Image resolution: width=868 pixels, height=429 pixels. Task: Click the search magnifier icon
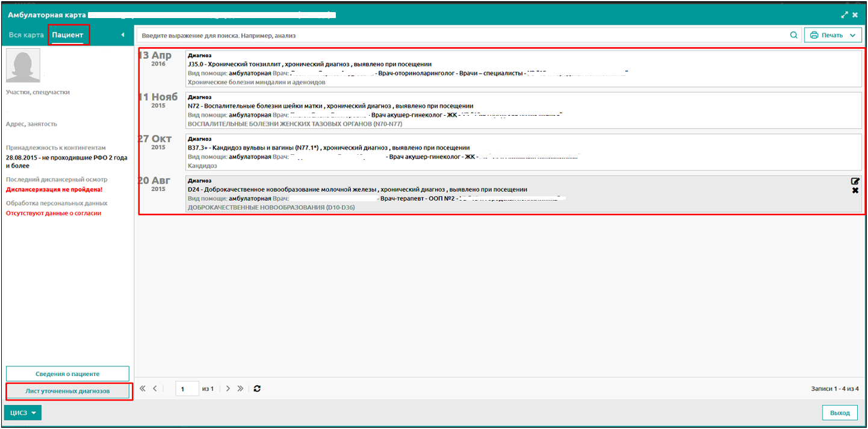pos(794,36)
